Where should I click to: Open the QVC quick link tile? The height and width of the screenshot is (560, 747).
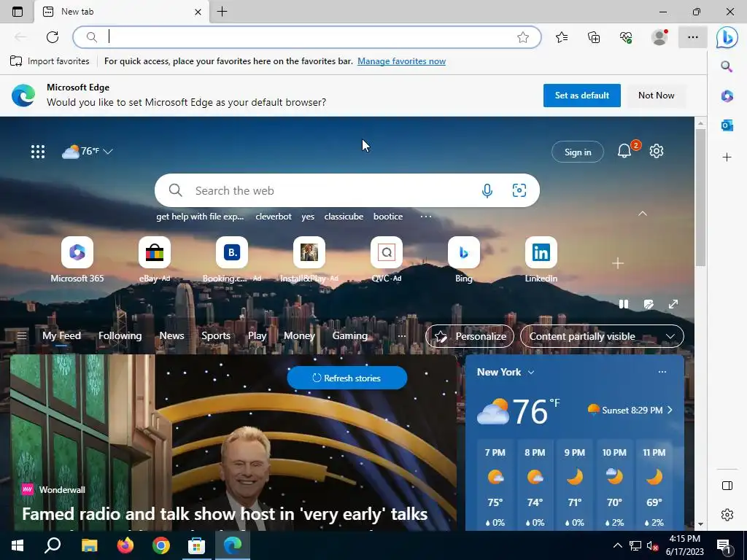[x=387, y=260]
